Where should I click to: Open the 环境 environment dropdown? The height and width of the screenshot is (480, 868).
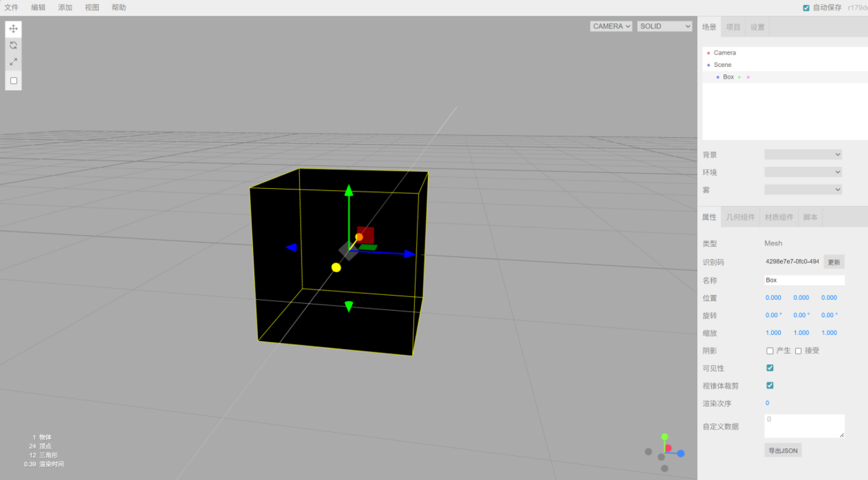[803, 172]
